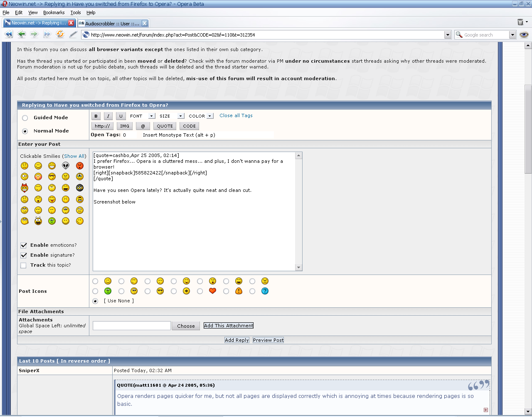The image size is (532, 417).
Task: Expand the address bar URL dropdown
Action: click(x=448, y=35)
